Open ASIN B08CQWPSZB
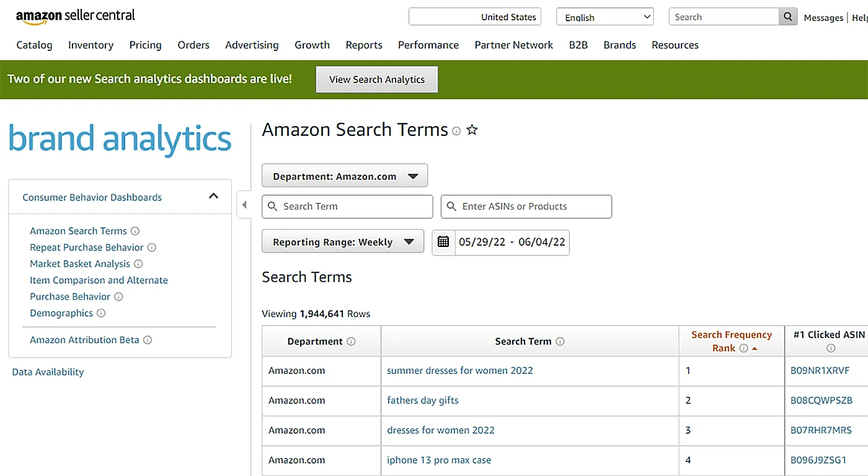The width and height of the screenshot is (868, 476). (821, 400)
